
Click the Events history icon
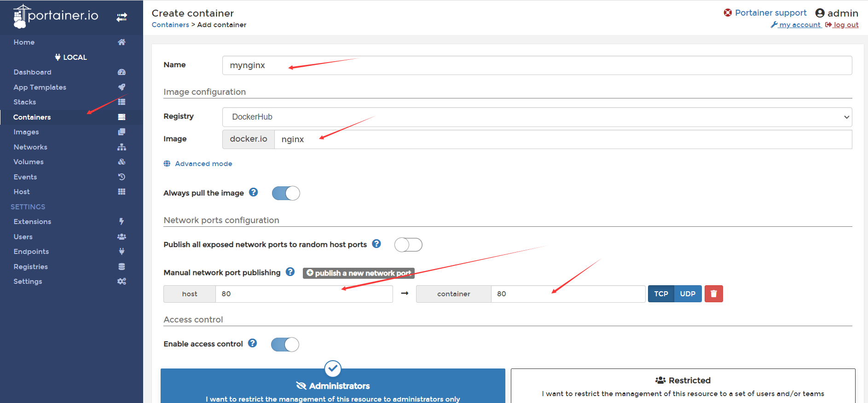[x=122, y=177]
